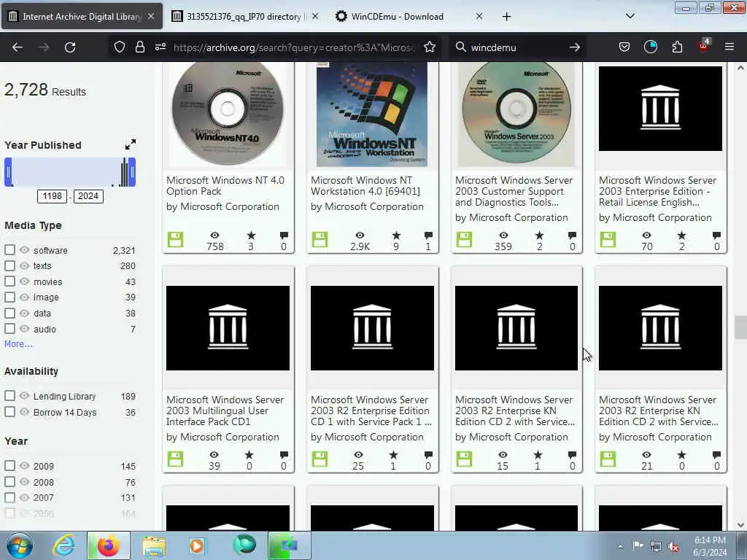747x560 pixels.
Task: Open the site permissions icon in the address bar
Action: [160, 47]
